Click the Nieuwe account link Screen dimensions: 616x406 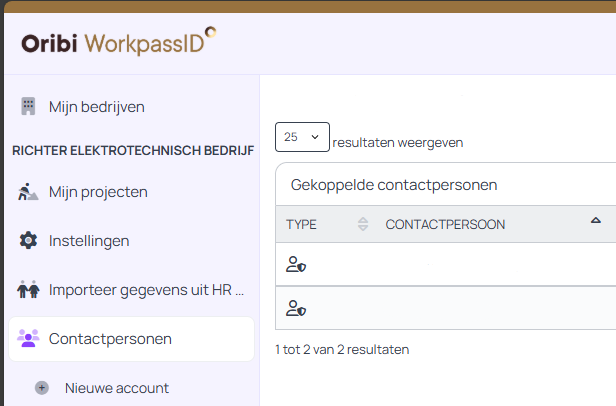coord(117,388)
